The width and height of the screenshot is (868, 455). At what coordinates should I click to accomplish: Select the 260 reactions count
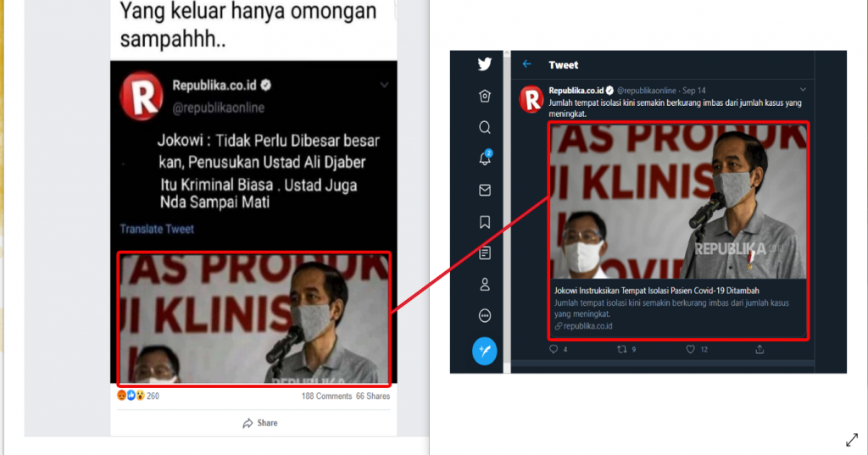click(x=153, y=397)
